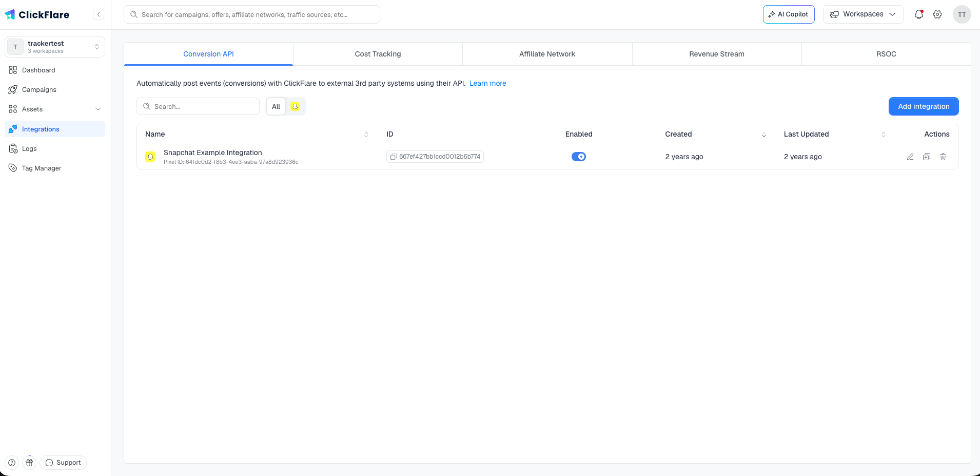
Task: Filter integrations by Snapchat icon
Action: pyautogui.click(x=295, y=106)
